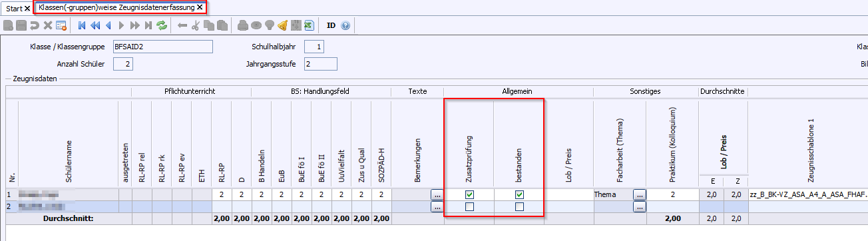868x241 pixels.
Task: Open help question mark icon
Action: (345, 25)
